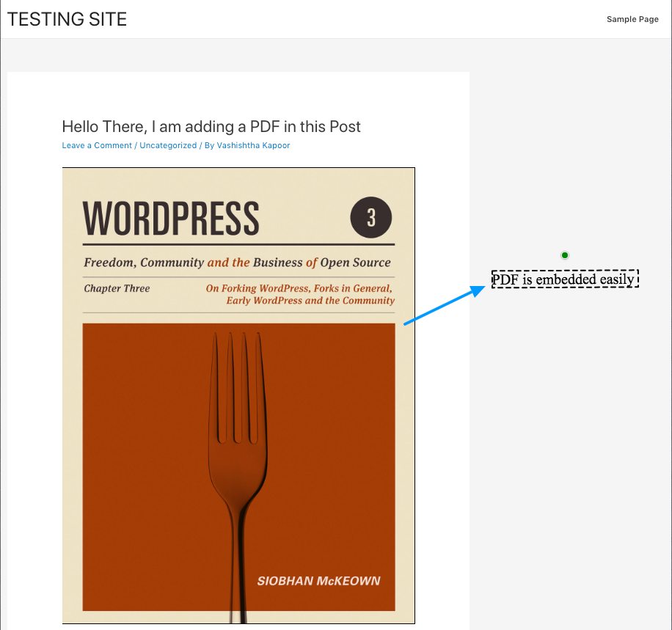Click the embedded WordPress PDF cover
Viewport: 672px width, 630px height.
238,395
